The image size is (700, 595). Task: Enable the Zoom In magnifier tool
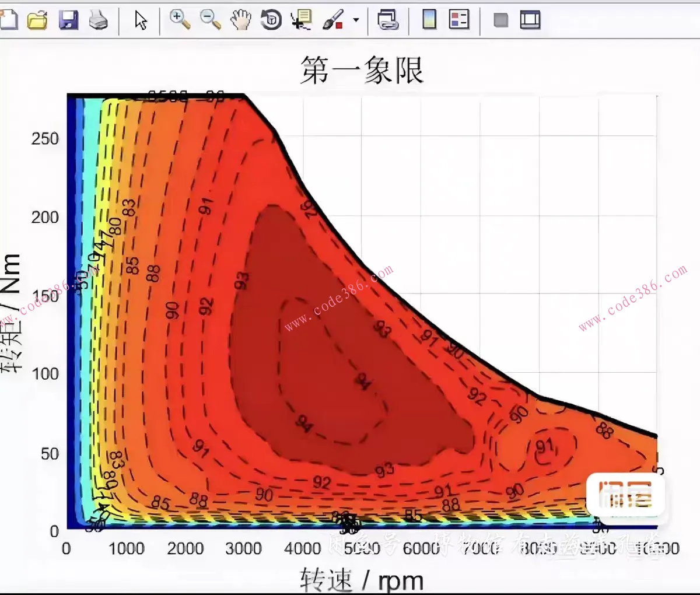point(180,20)
